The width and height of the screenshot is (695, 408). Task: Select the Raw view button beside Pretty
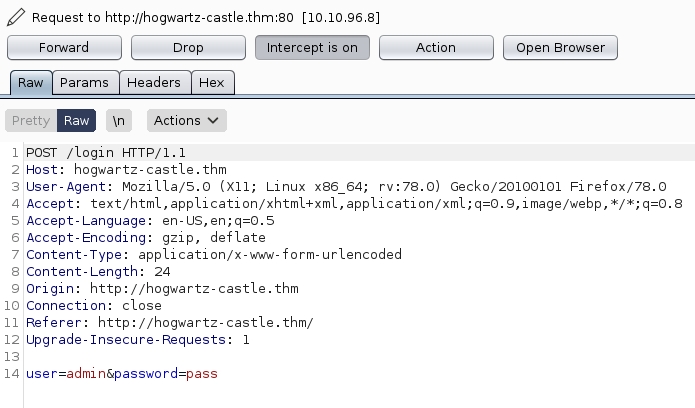click(77, 120)
